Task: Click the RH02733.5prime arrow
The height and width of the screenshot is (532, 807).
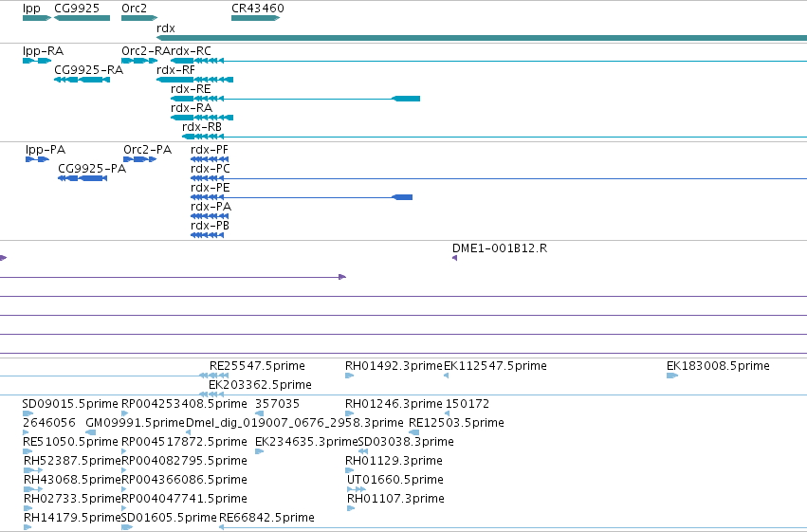Action: (x=28, y=508)
